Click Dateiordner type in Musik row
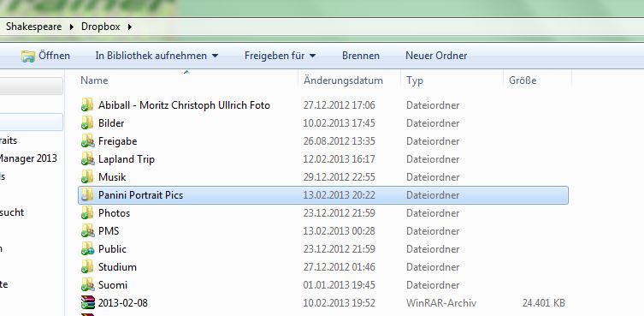 tap(433, 177)
